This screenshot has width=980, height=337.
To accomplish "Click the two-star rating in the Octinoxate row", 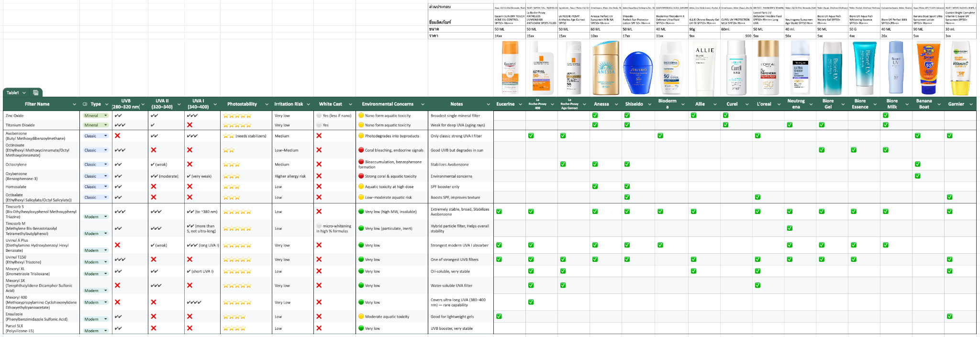I will 229,150.
